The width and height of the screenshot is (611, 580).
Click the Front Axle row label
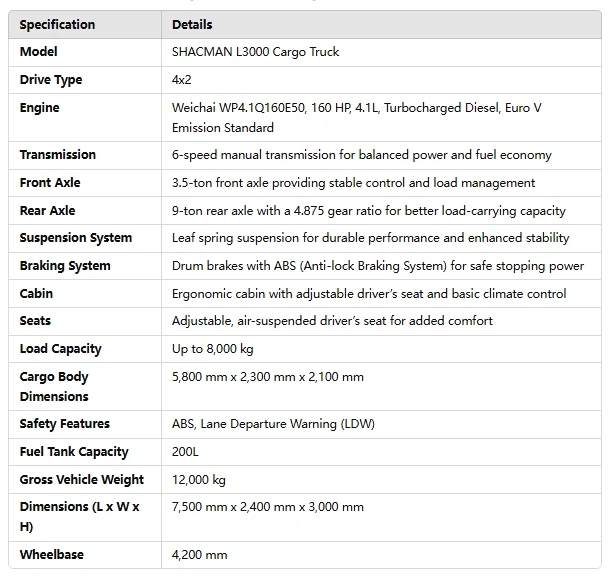click(50, 183)
